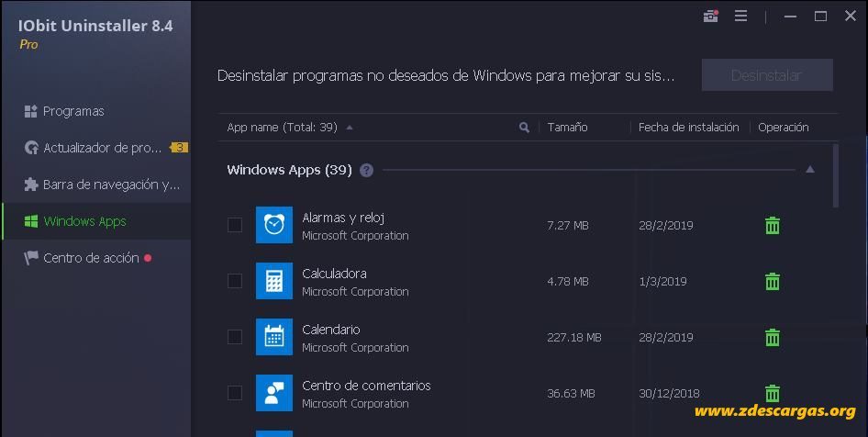
Task: Check the Calculadora checkbox
Action: (x=235, y=281)
